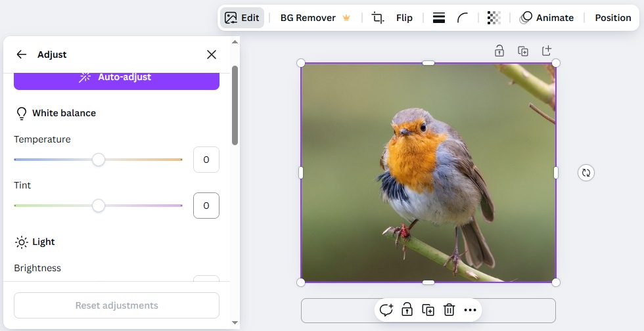Click the top edge crop handle
This screenshot has width=644, height=331.
click(428, 63)
